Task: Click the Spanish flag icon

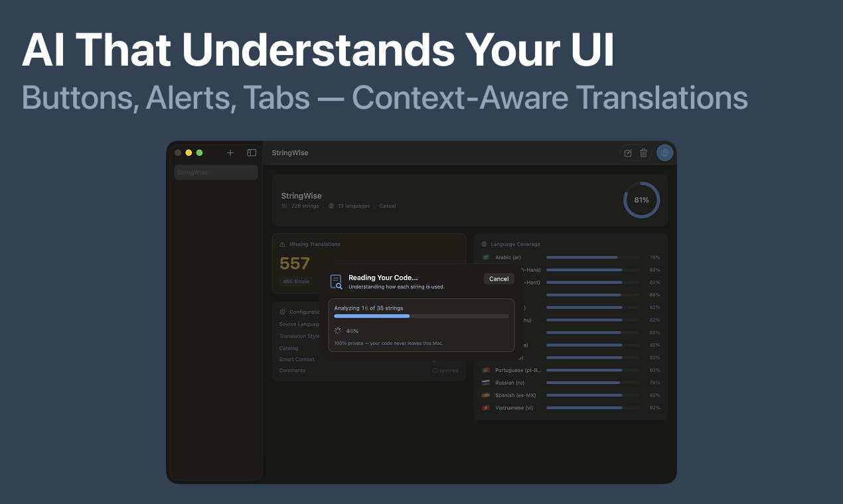Action: click(x=486, y=395)
